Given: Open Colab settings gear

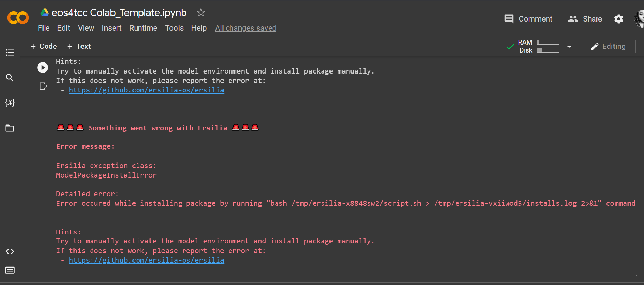Looking at the screenshot, I should point(618,18).
